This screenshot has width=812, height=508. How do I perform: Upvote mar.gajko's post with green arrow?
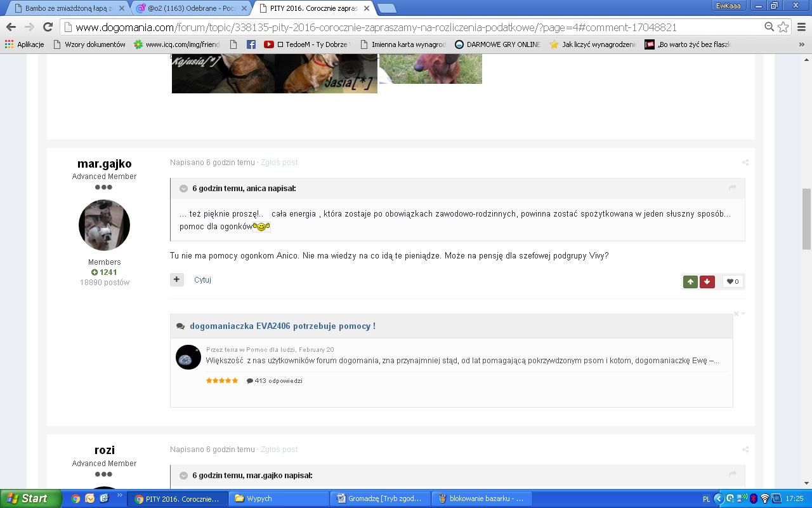point(690,281)
